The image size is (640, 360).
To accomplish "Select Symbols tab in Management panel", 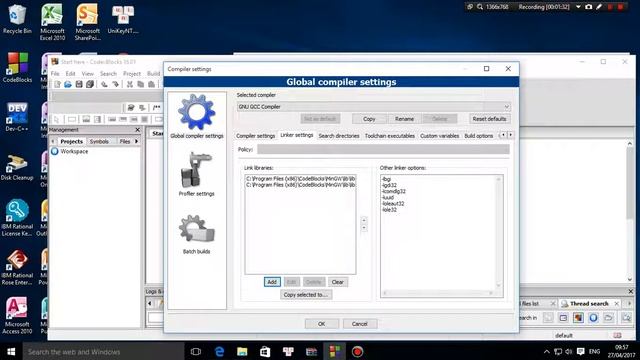I will 99,141.
